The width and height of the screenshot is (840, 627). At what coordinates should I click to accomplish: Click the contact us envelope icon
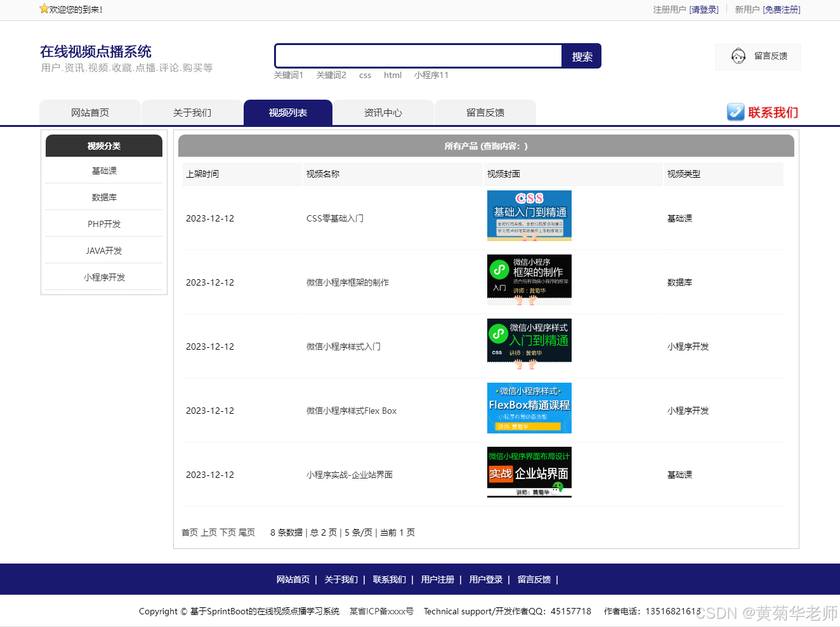[735, 112]
